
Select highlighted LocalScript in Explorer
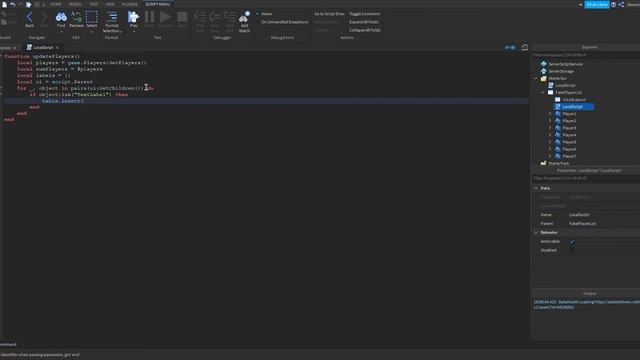[x=573, y=107]
